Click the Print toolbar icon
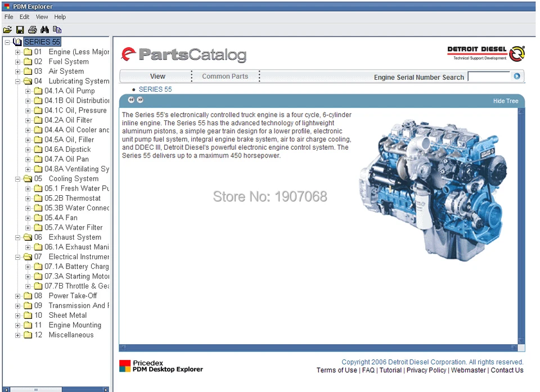 (x=33, y=30)
